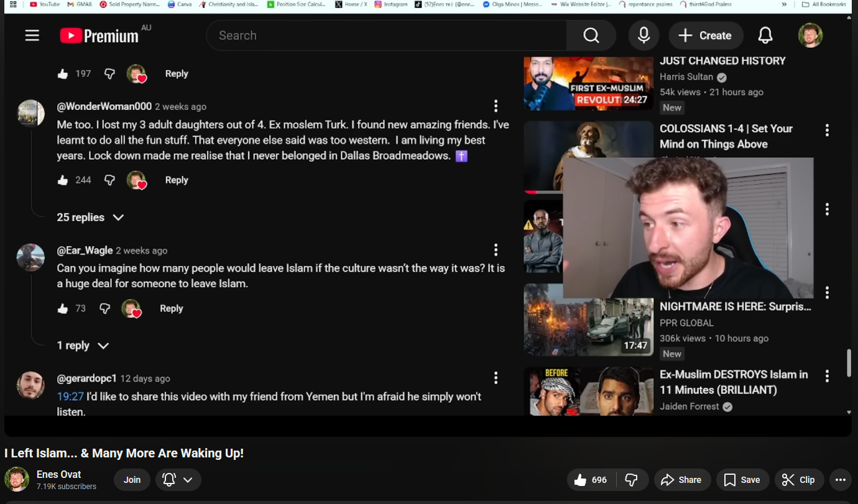858x504 pixels.
Task: Go to YouTube Premium home logo
Action: (x=99, y=35)
